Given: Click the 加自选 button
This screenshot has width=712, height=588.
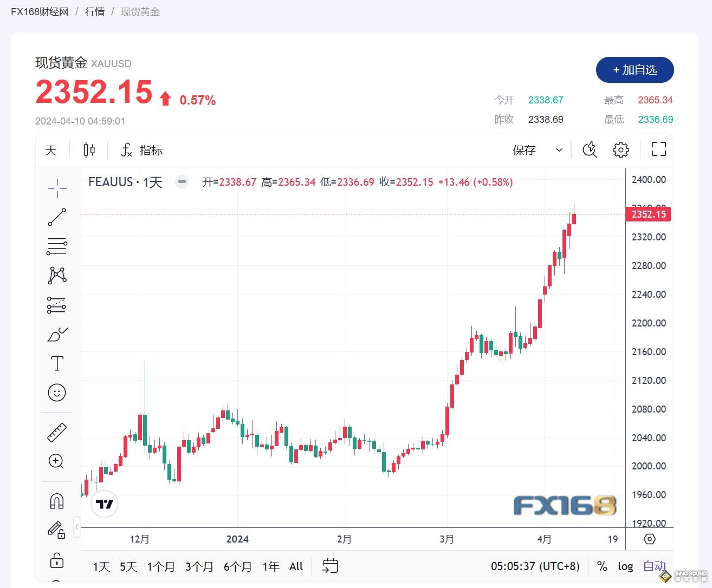Looking at the screenshot, I should tap(635, 70).
